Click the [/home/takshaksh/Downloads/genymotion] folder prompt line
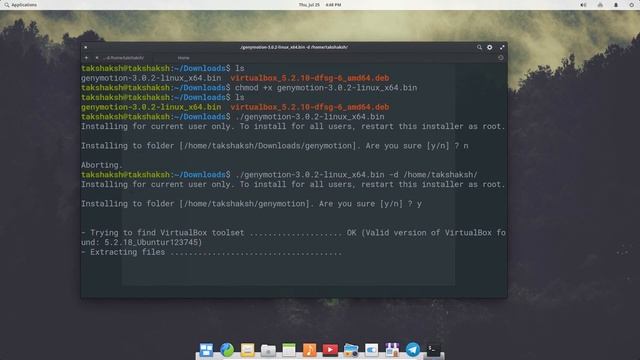The image size is (640, 360). point(275,146)
